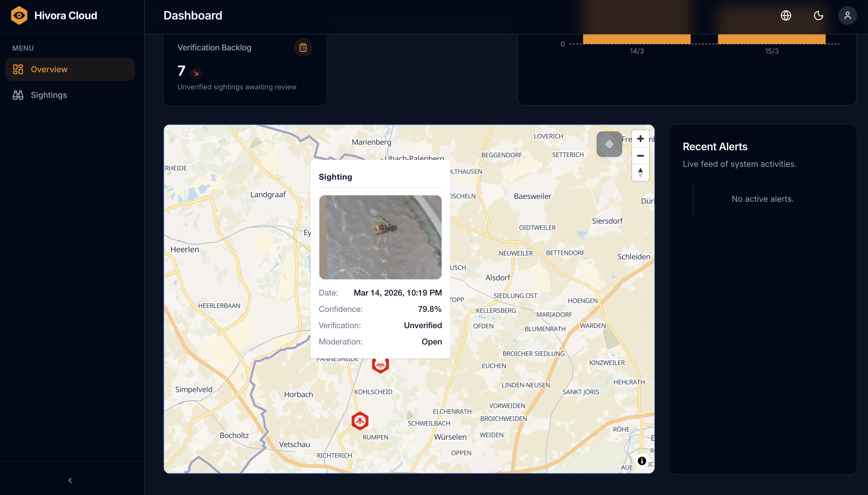This screenshot has width=868, height=495.
Task: Click the Alsdorf label on the map
Action: [497, 278]
